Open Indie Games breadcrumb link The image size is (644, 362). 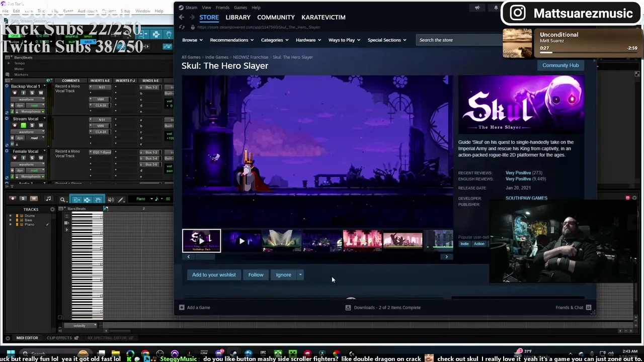[216, 57]
